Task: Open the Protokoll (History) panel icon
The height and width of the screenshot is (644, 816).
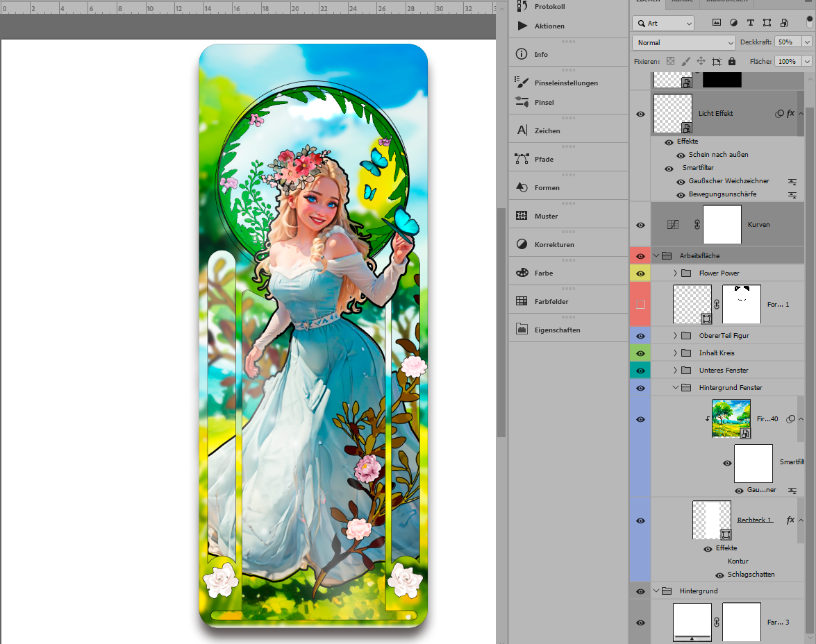Action: coord(522,6)
